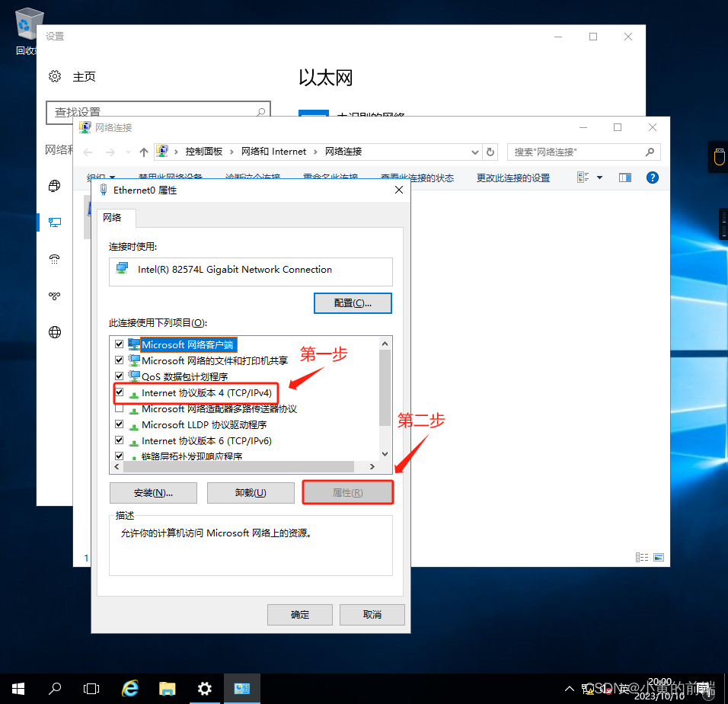Open File Explorer from taskbar
Image resolution: width=728 pixels, height=704 pixels.
(167, 689)
